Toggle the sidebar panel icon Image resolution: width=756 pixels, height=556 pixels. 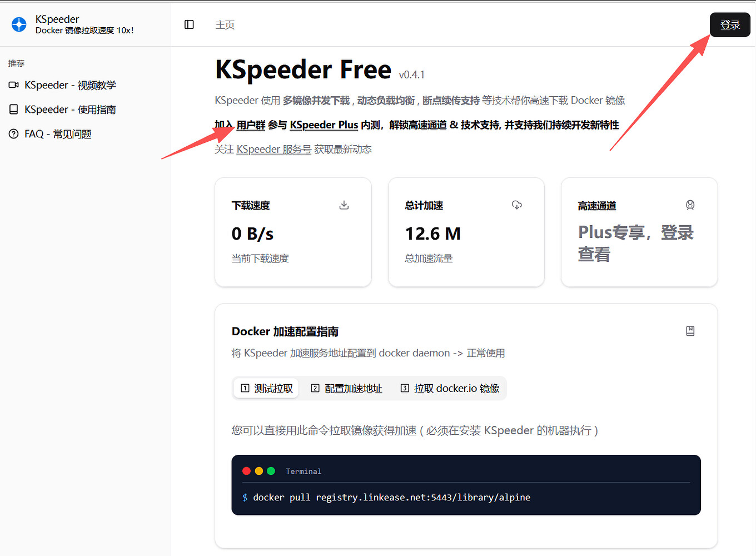pos(189,24)
